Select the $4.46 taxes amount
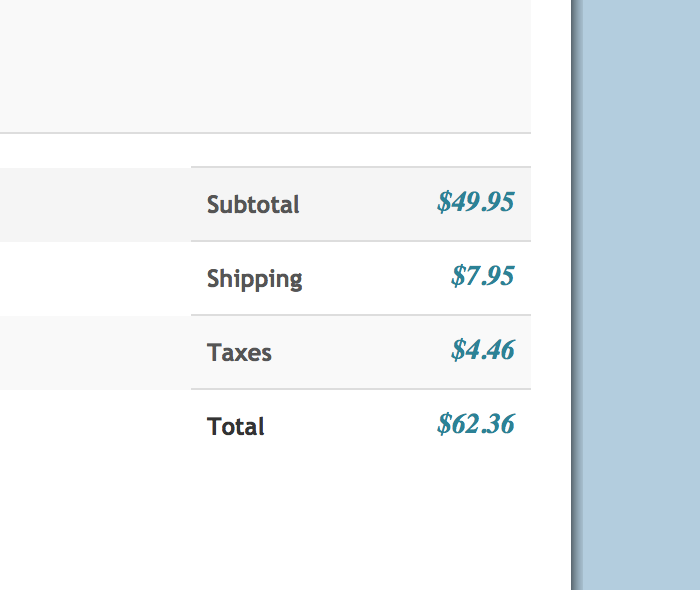700x590 pixels. tap(482, 351)
